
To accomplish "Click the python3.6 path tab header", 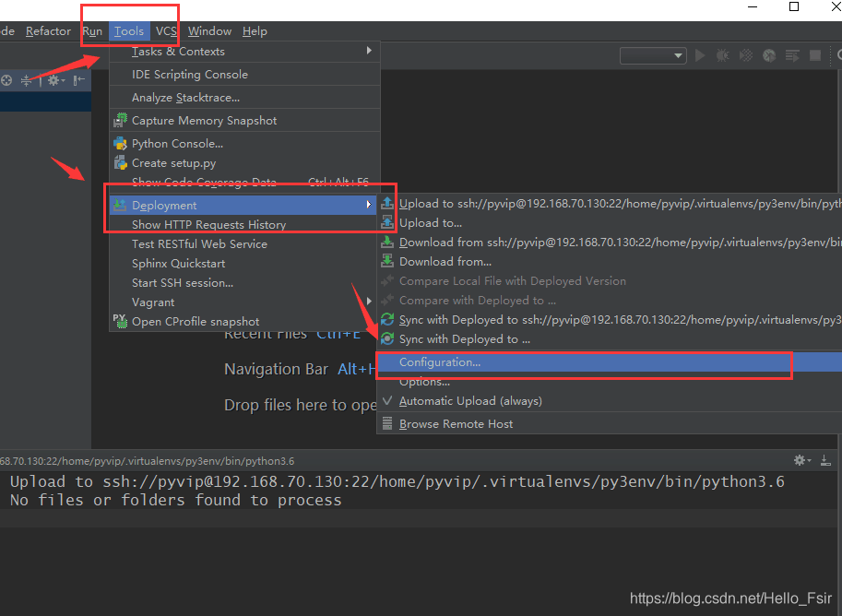I will 148,461.
